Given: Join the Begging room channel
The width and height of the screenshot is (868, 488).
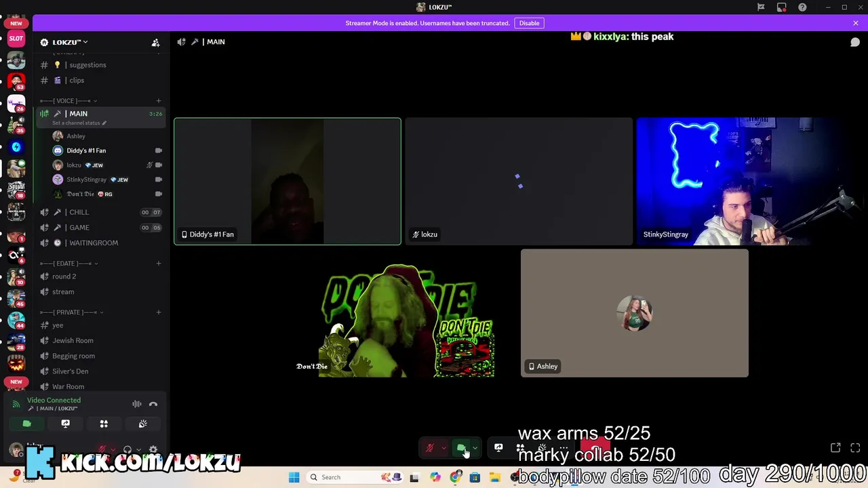Looking at the screenshot, I should click(x=101, y=356).
